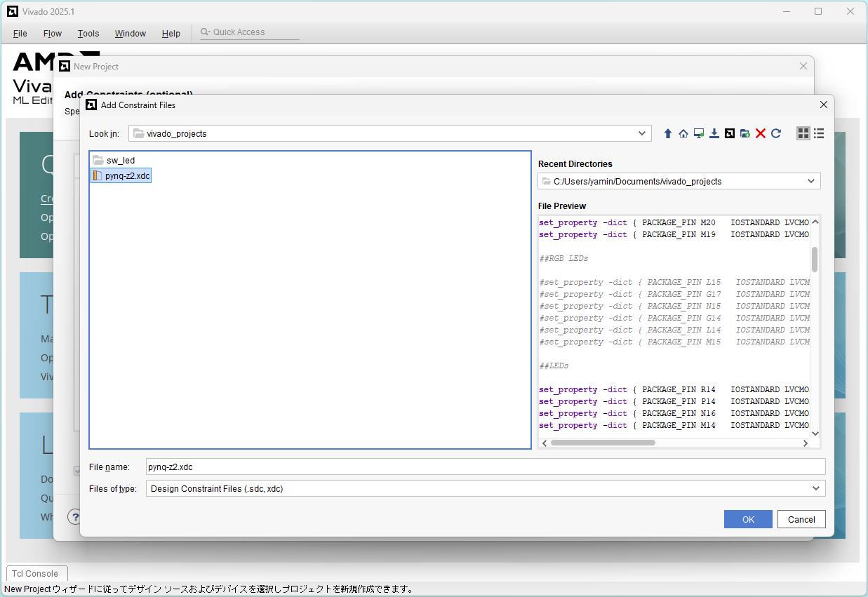The height and width of the screenshot is (597, 868).
Task: Open the Tools menu
Action: (88, 33)
